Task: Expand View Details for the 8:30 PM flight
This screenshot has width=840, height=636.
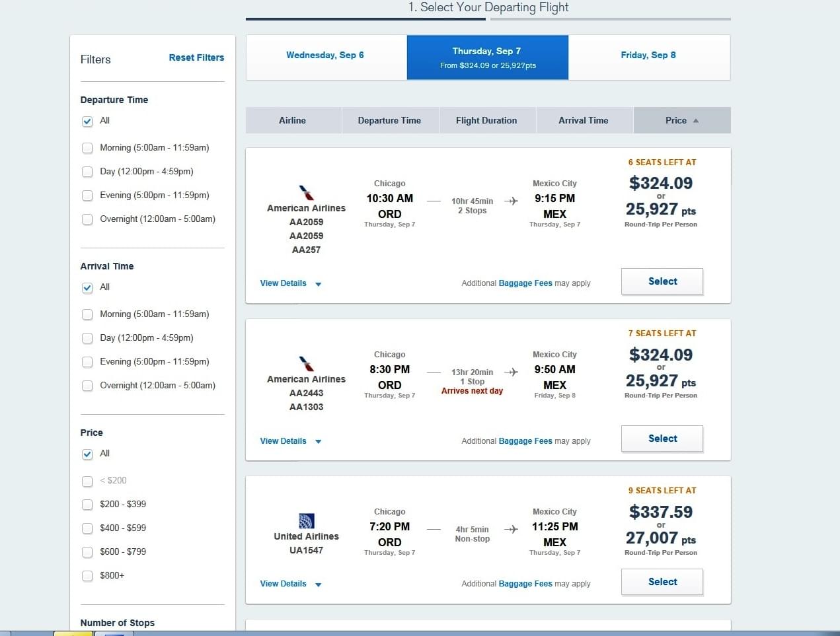Action: (291, 441)
